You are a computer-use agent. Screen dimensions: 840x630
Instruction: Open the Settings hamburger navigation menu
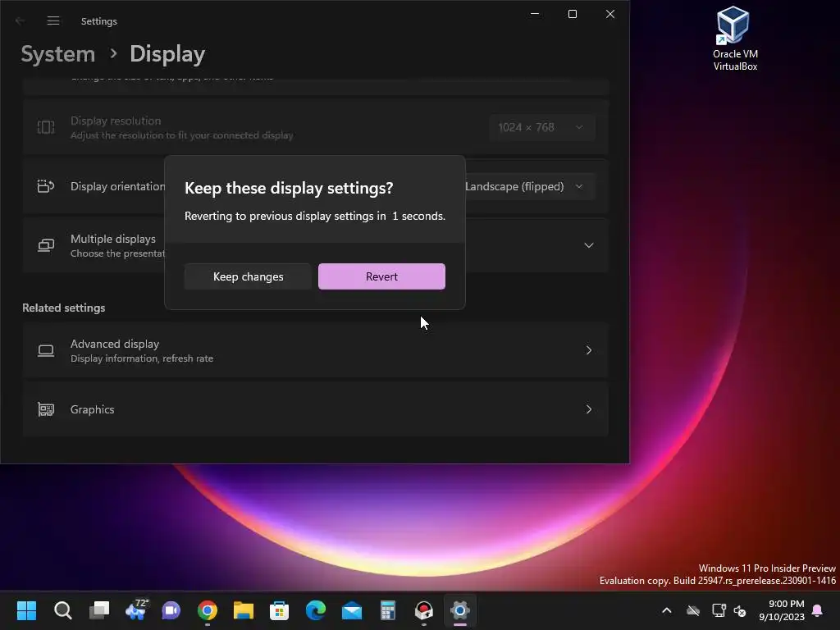53,21
